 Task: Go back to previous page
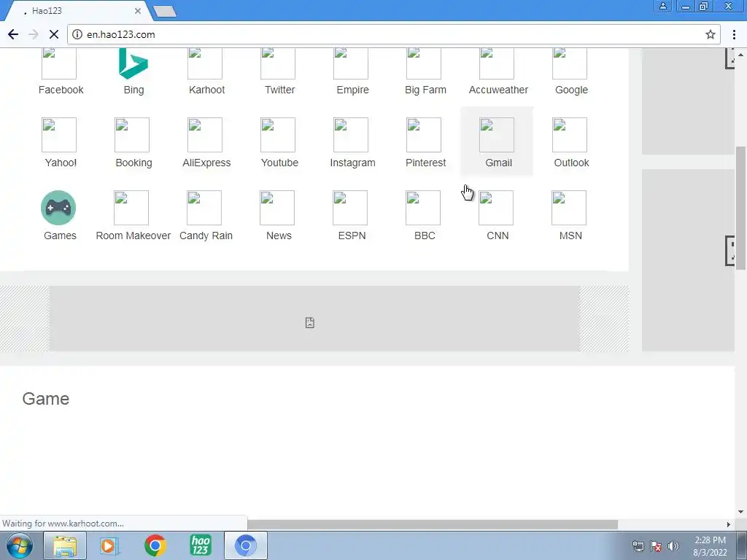pyautogui.click(x=13, y=34)
